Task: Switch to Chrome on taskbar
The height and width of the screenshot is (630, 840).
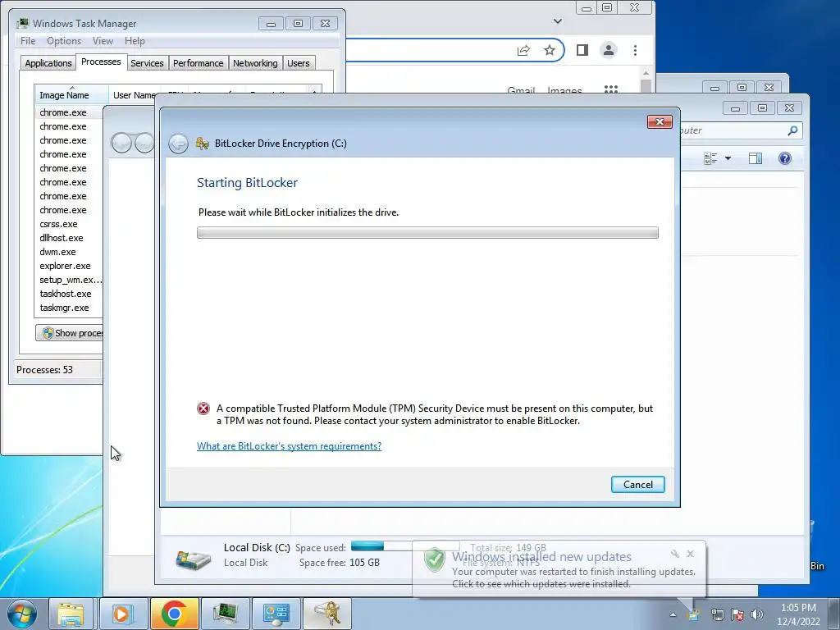Action: click(x=174, y=614)
